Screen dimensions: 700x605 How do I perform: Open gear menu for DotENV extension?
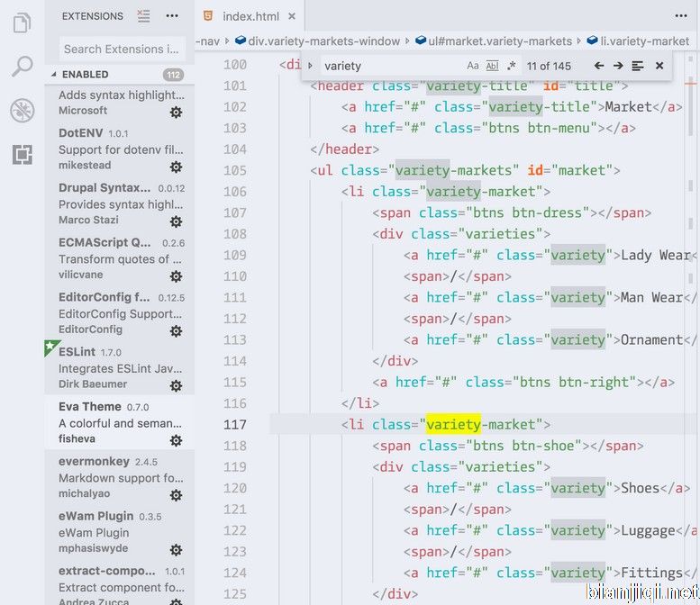[x=176, y=167]
